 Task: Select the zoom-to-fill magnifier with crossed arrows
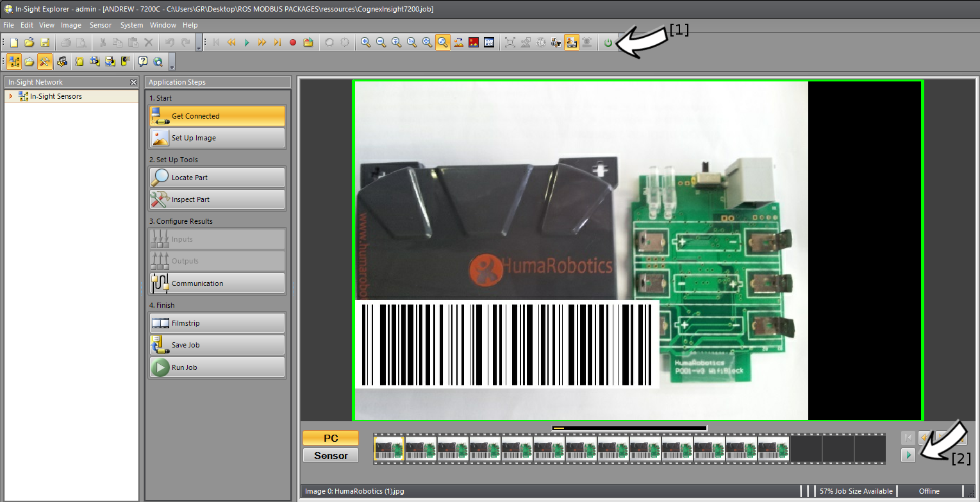point(427,42)
